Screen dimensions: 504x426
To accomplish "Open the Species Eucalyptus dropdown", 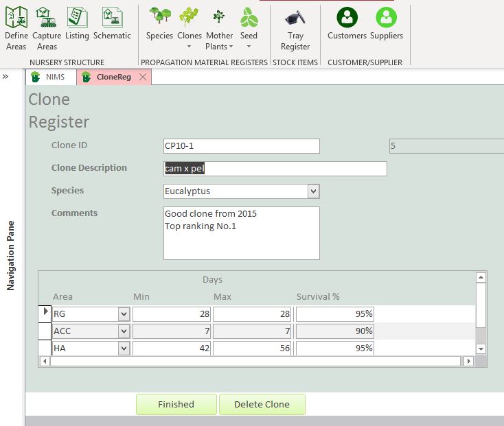I will [x=313, y=191].
